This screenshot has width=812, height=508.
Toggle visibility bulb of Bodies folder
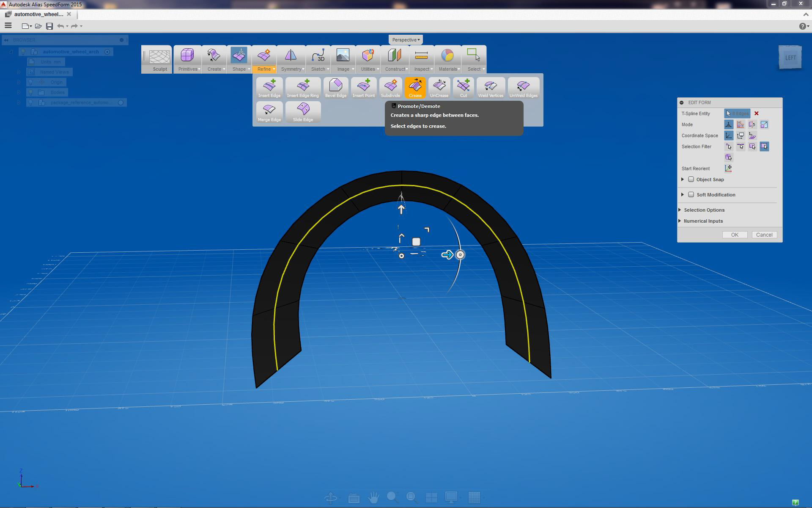[30, 92]
